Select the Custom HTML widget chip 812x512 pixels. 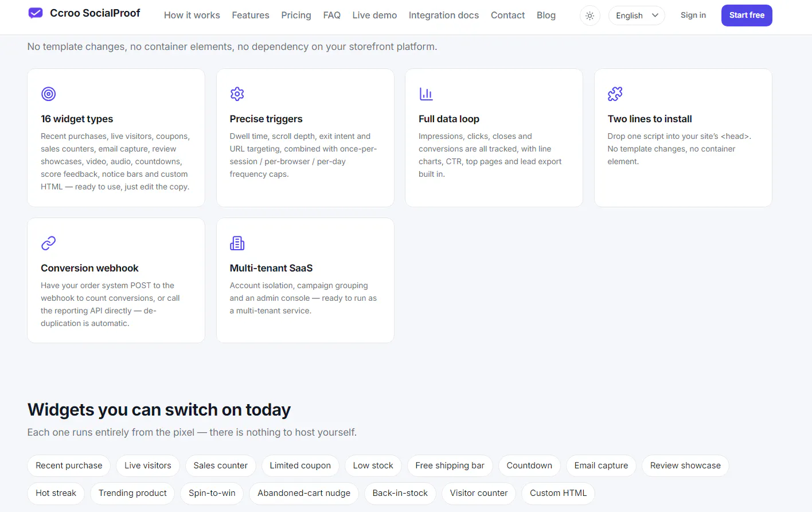point(559,493)
